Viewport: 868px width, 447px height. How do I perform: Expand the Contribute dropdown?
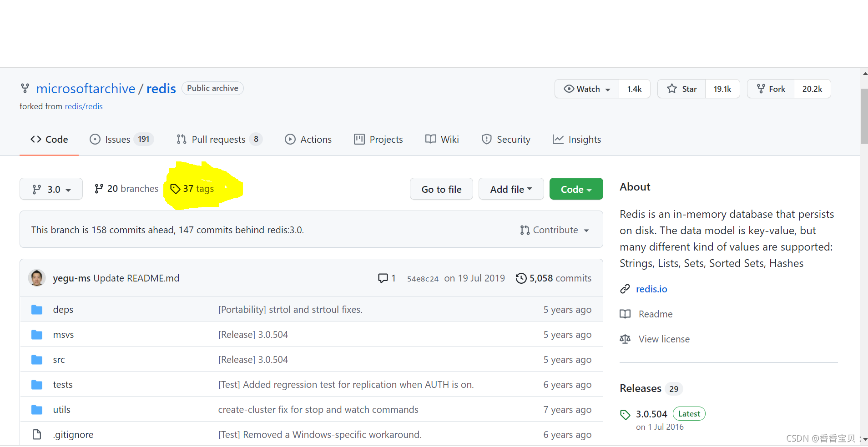click(555, 230)
